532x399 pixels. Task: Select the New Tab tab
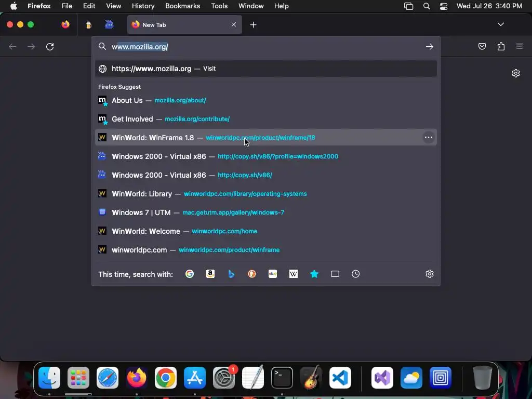coord(184,25)
